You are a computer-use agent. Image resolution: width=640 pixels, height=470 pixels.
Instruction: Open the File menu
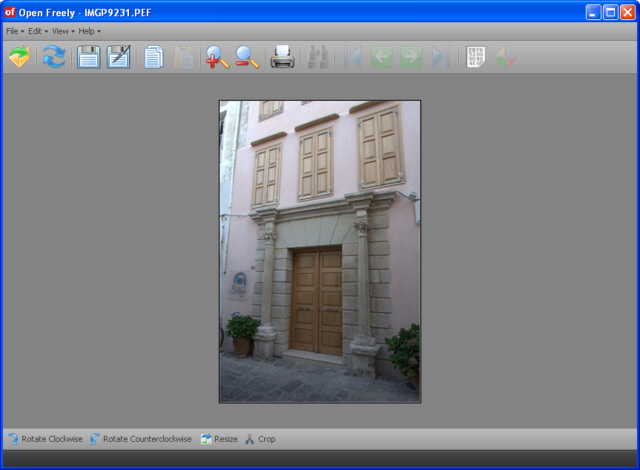(15, 31)
